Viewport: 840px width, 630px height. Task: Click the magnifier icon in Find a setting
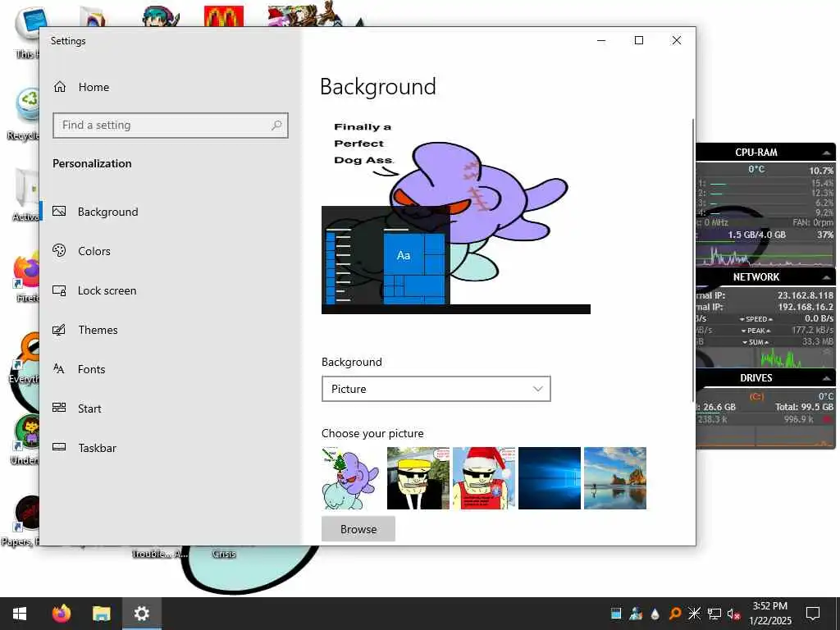pyautogui.click(x=276, y=126)
